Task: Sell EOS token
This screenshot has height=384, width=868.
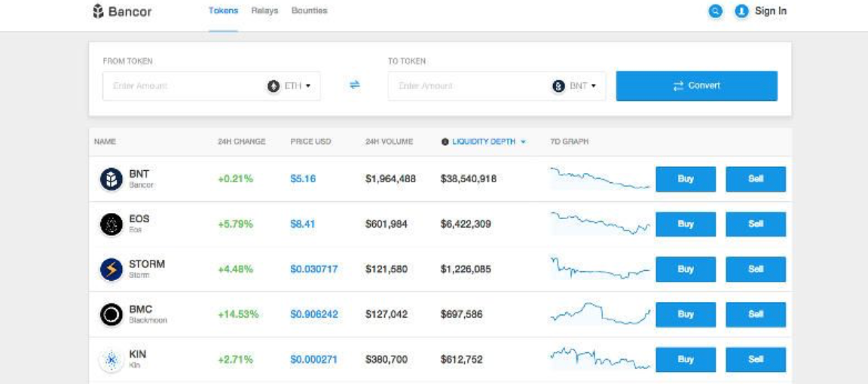Action: click(x=756, y=224)
